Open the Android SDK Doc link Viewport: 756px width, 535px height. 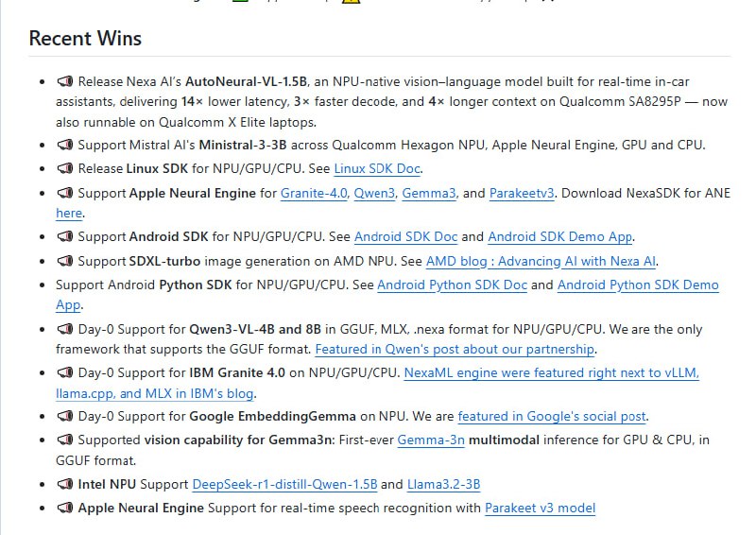(405, 236)
